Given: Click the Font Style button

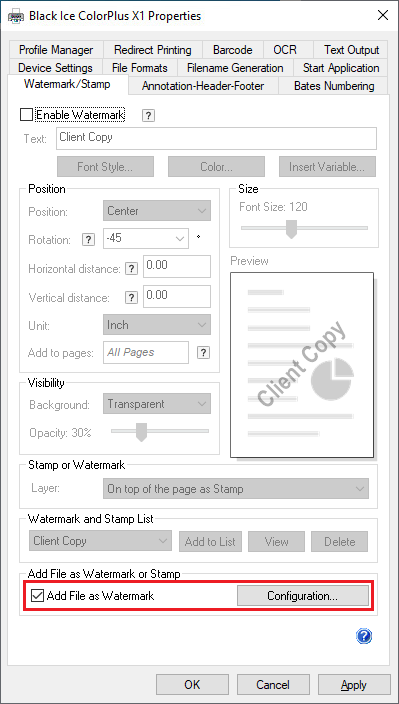Looking at the screenshot, I should pyautogui.click(x=105, y=167).
